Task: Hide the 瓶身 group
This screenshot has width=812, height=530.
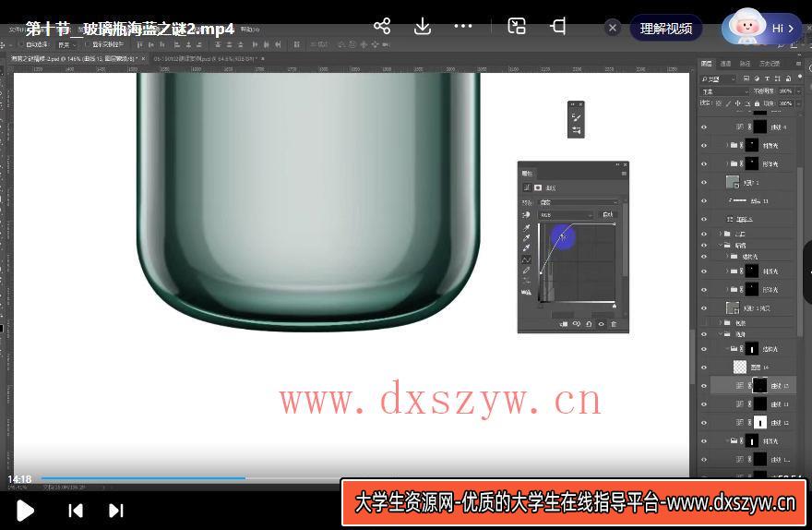Action: [704, 334]
